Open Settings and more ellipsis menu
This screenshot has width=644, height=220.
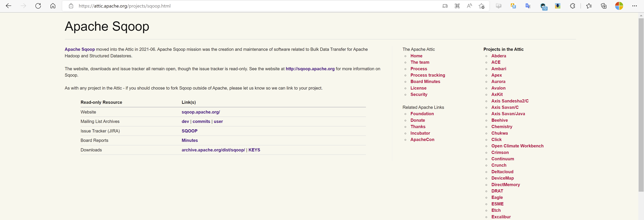(634, 6)
